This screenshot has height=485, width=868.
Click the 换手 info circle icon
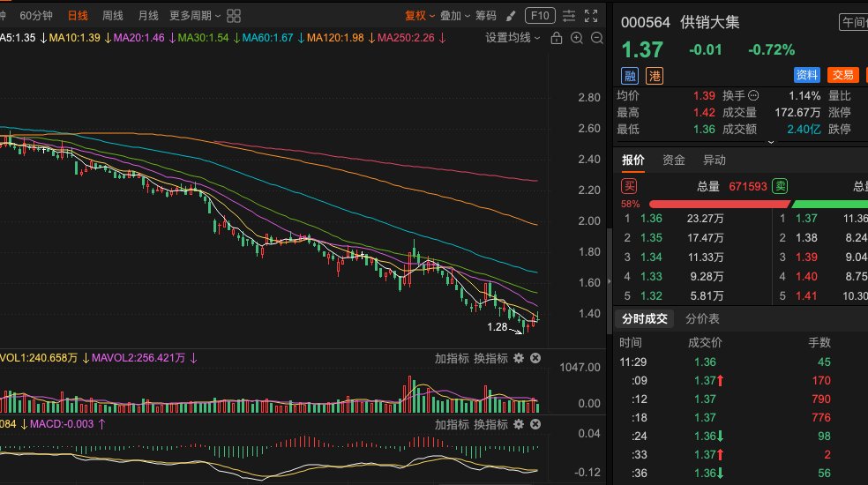[753, 96]
